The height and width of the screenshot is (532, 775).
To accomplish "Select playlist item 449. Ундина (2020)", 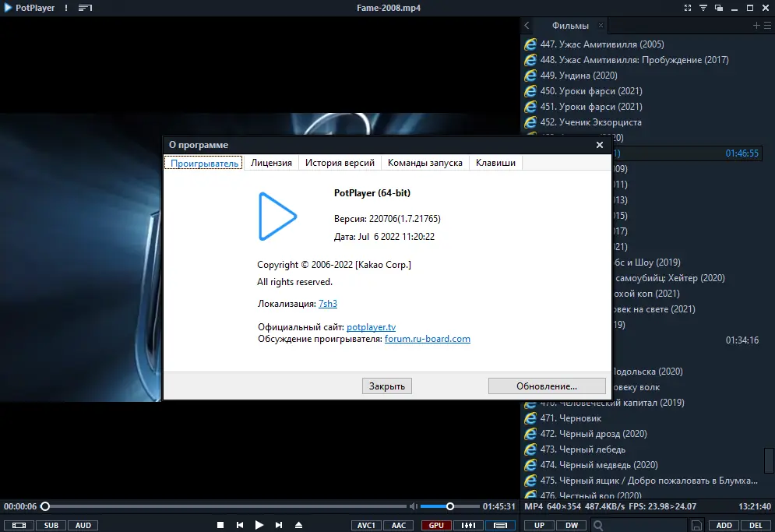I will pos(643,75).
